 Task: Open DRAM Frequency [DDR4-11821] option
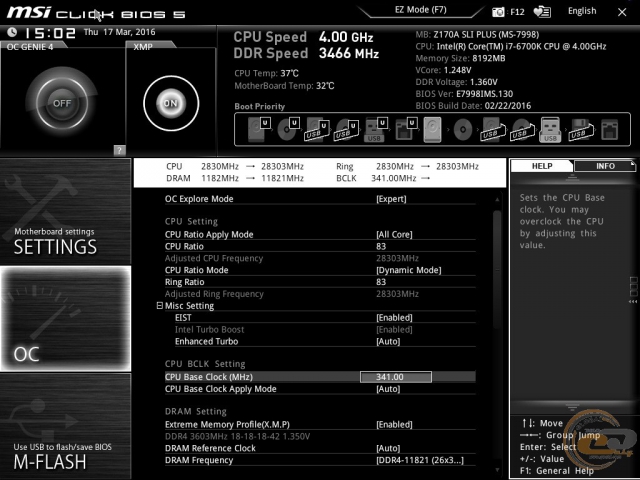click(x=320, y=460)
